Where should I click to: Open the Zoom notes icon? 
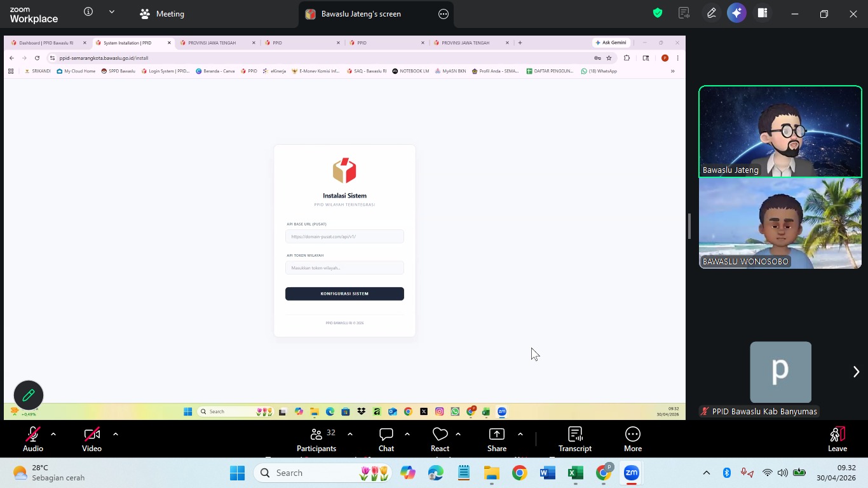tap(684, 13)
